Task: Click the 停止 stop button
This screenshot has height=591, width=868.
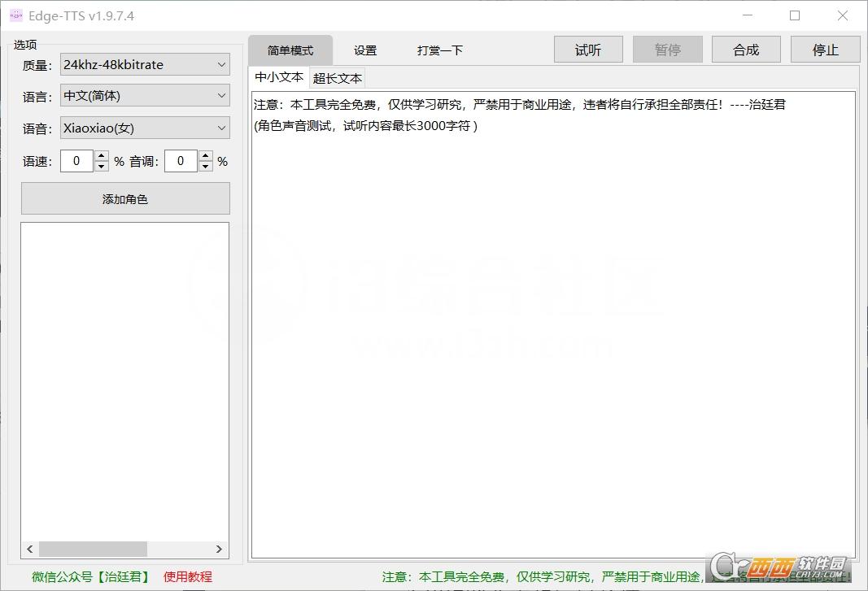Action: 826,50
